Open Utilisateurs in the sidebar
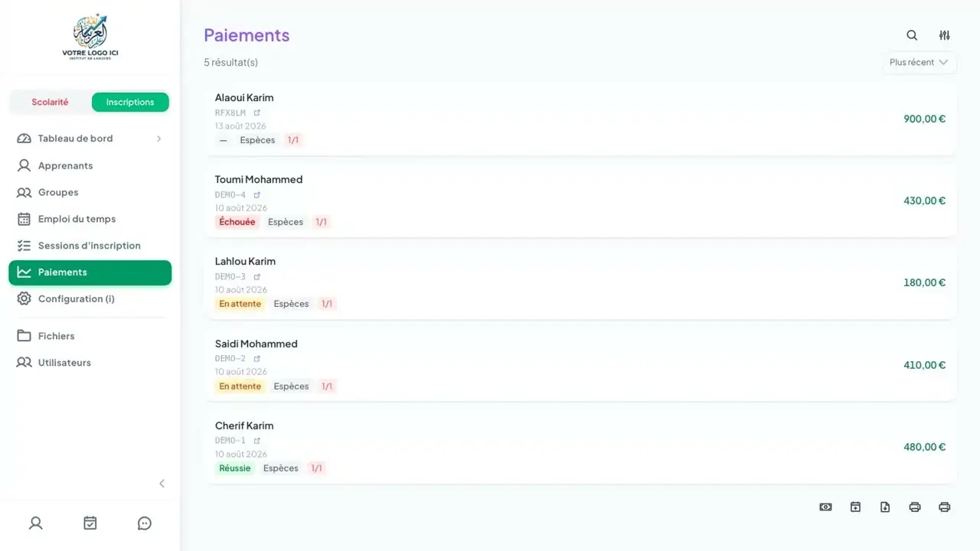Screen dimensions: 980x551 tap(90, 363)
